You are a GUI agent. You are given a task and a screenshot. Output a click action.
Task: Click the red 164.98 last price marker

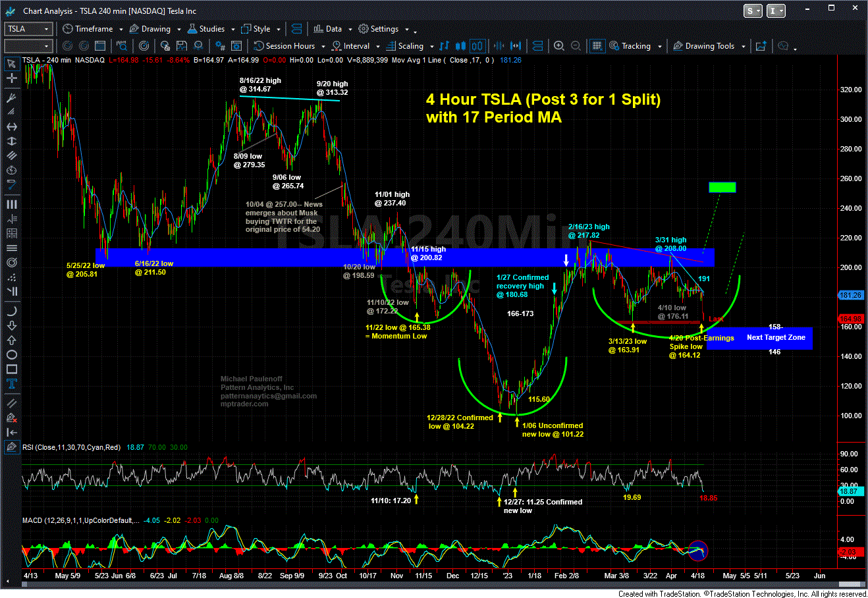click(x=851, y=319)
